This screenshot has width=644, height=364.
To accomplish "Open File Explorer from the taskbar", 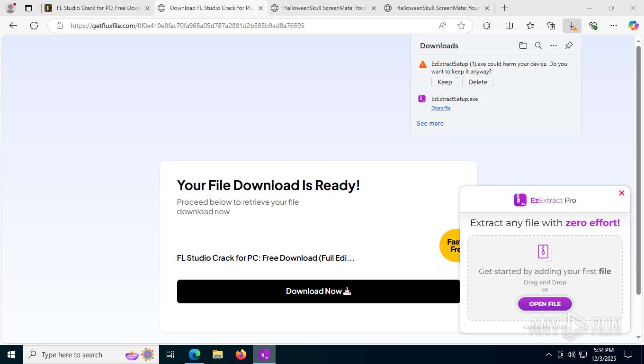I will pos(217,355).
